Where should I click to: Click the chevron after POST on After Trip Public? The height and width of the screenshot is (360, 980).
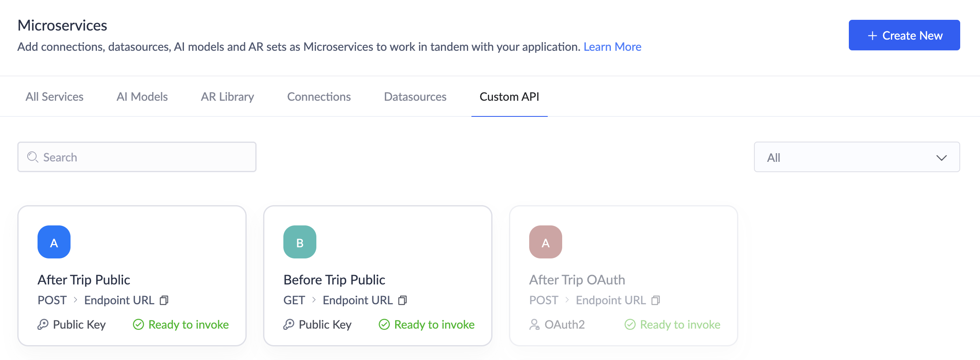pyautogui.click(x=75, y=300)
